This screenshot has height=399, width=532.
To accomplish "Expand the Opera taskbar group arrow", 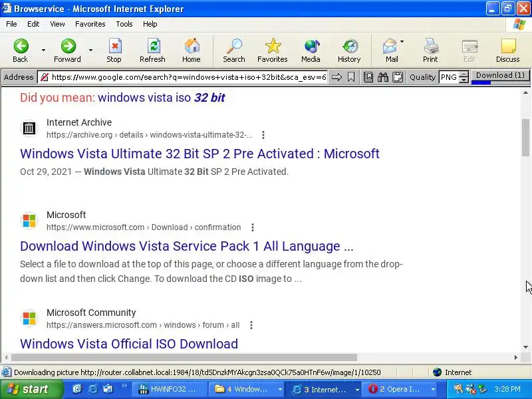I will click(x=433, y=390).
